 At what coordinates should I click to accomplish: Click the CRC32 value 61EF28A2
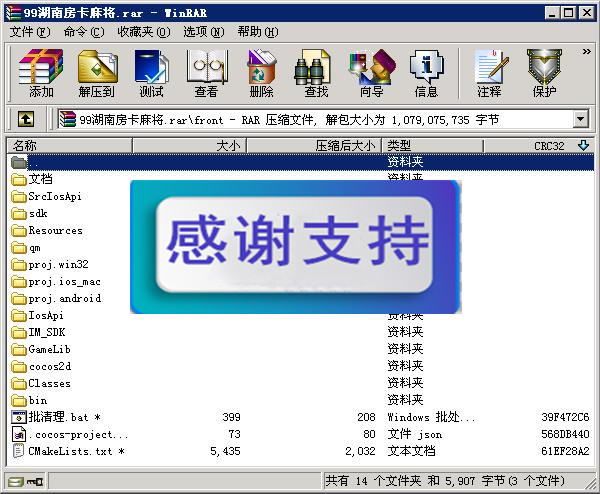565,451
